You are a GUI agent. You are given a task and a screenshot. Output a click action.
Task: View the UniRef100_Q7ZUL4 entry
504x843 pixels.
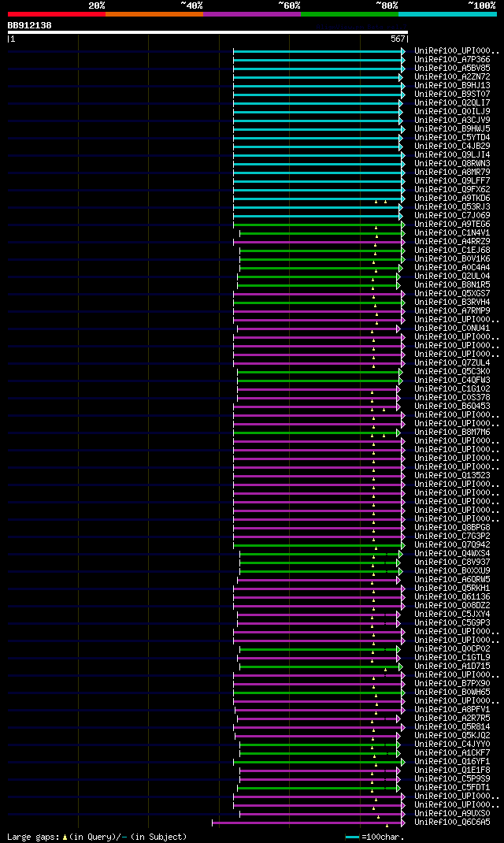pyautogui.click(x=452, y=363)
